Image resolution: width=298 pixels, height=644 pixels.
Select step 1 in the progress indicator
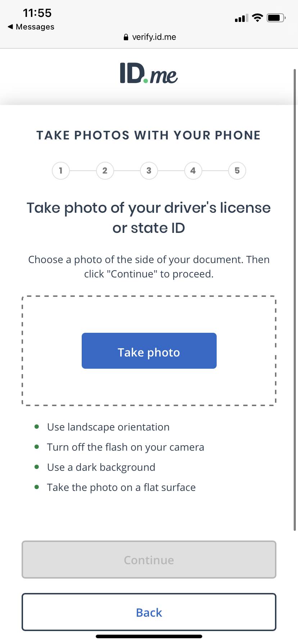click(61, 171)
